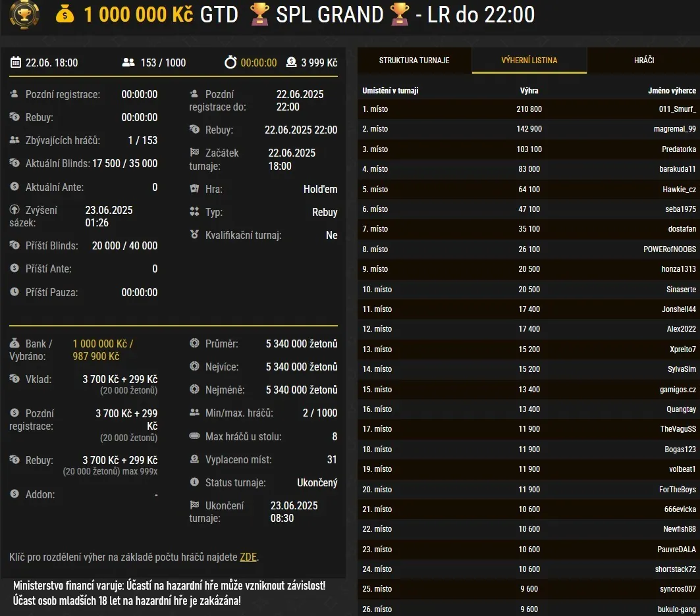This screenshot has width=700, height=616.
Task: Click the stopwatch icon beside 00:00:00
Action: coord(230,63)
